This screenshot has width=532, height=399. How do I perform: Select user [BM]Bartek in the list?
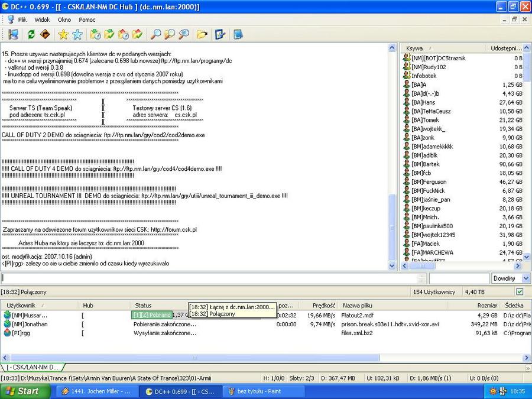coord(463,164)
